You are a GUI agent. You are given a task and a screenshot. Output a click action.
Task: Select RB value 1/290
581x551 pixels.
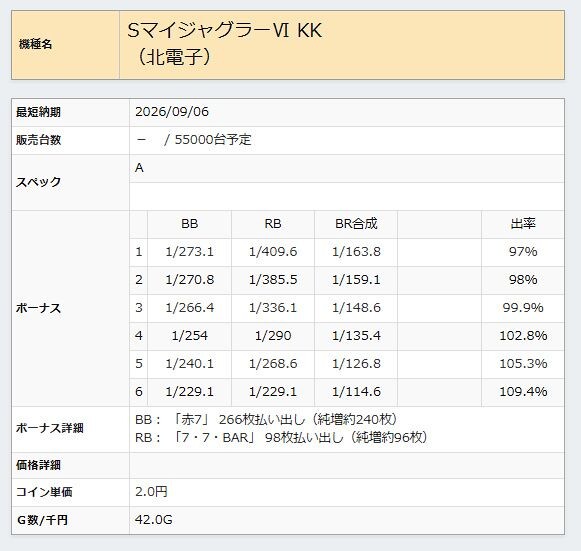coord(273,336)
